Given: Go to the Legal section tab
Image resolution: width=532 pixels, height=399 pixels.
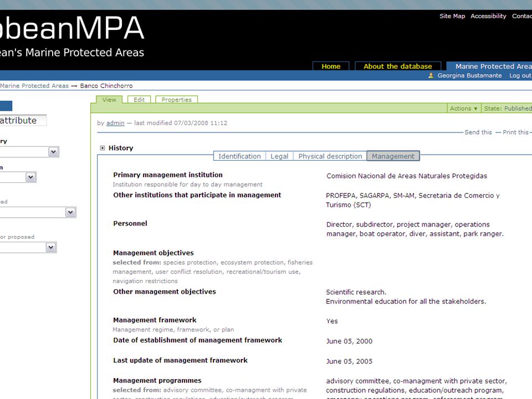Looking at the screenshot, I should 279,156.
